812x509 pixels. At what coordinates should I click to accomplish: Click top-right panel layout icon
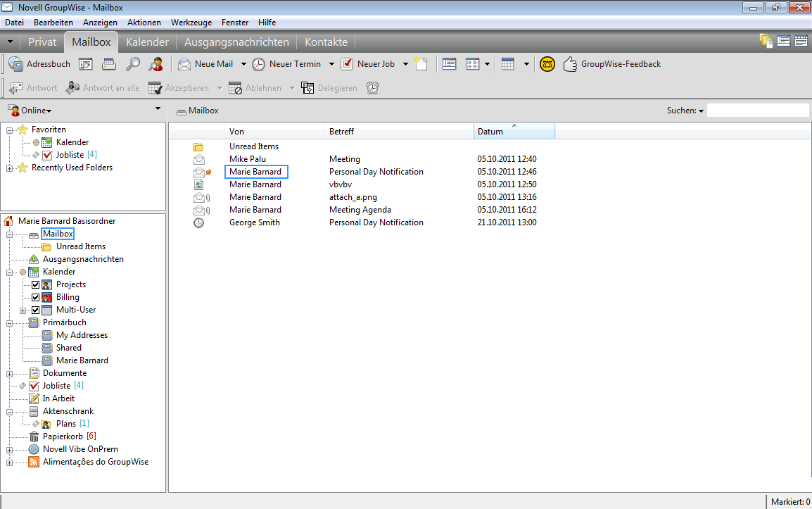tap(784, 41)
